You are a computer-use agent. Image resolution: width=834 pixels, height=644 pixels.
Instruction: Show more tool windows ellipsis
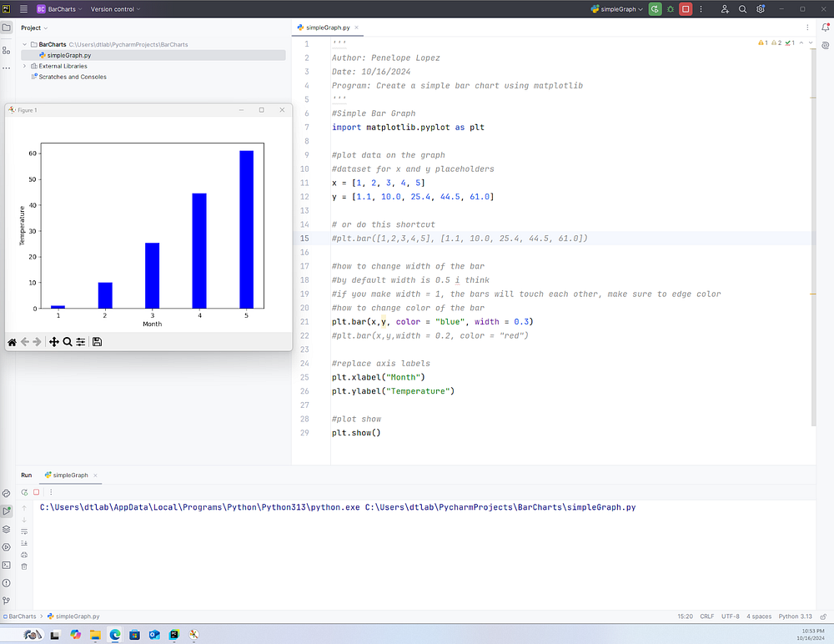(7, 68)
